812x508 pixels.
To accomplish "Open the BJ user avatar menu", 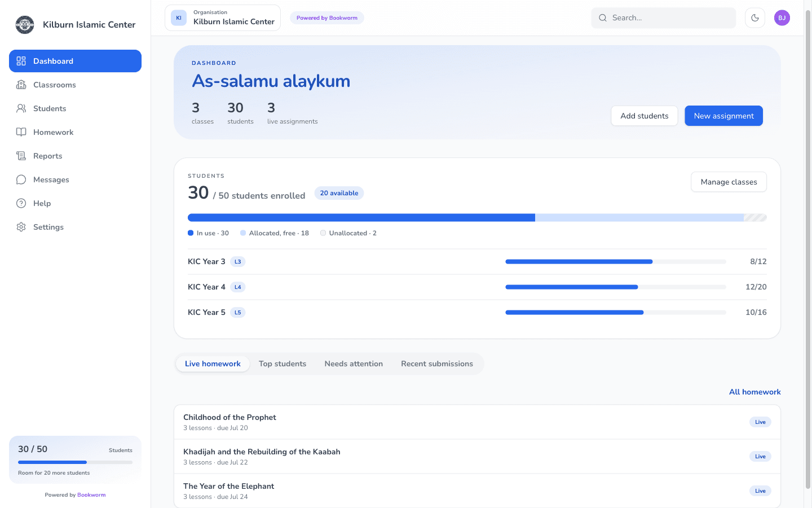I will click(x=782, y=18).
